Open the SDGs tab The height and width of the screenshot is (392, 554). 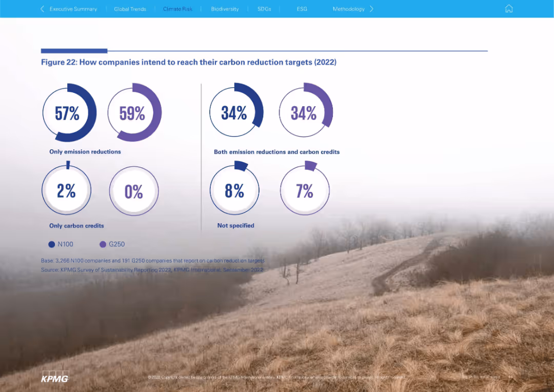click(264, 9)
